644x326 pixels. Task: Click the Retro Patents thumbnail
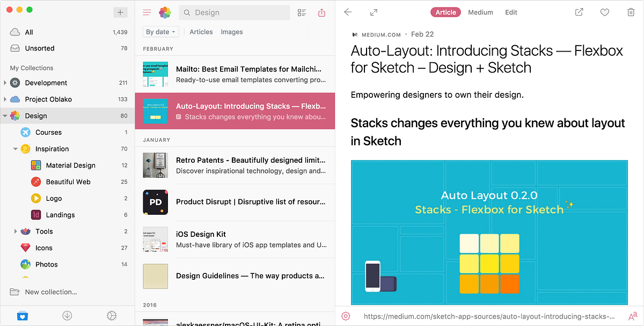[156, 165]
